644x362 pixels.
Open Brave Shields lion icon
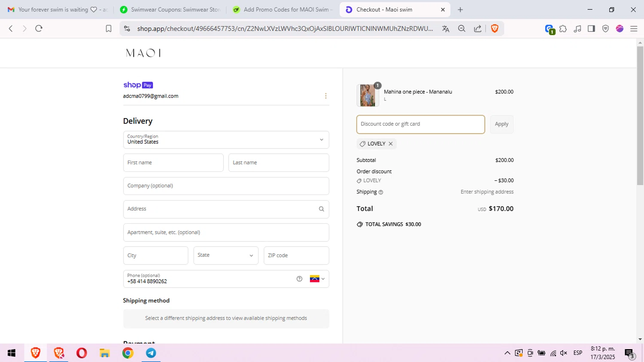495,28
